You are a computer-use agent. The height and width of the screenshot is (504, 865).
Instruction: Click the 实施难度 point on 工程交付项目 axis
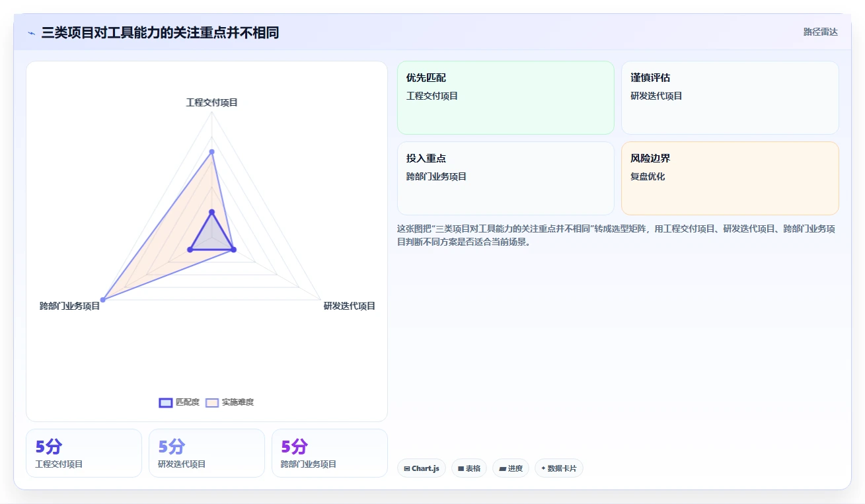[212, 152]
